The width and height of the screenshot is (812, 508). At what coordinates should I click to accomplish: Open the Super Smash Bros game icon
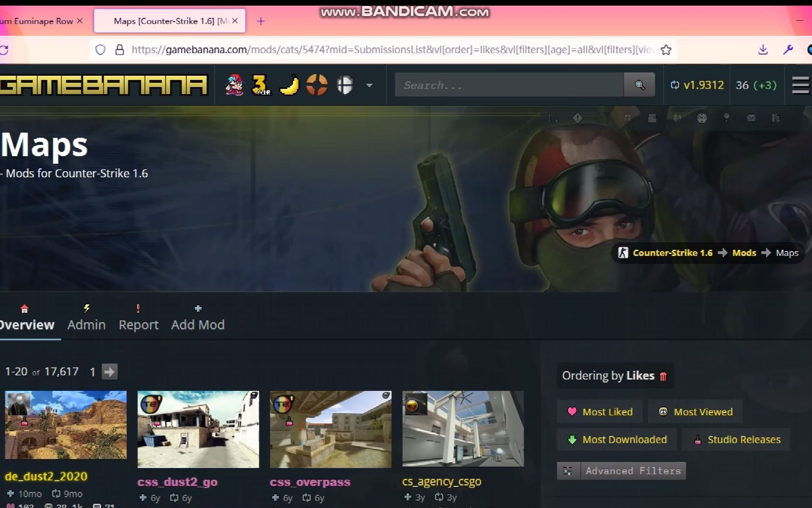coord(344,85)
